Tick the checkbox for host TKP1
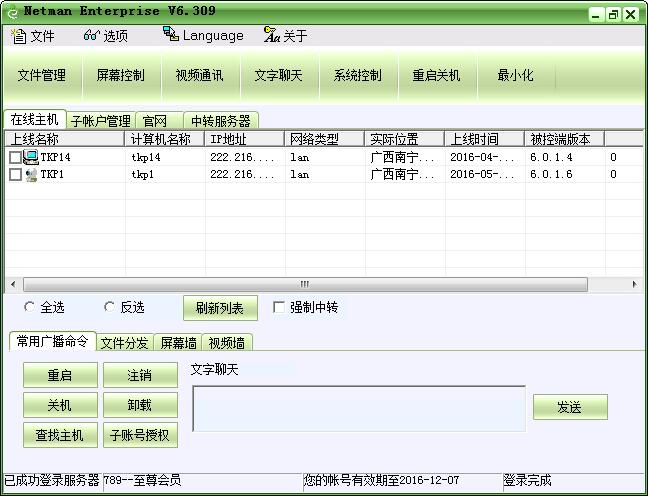This screenshot has width=648, height=496. point(15,174)
